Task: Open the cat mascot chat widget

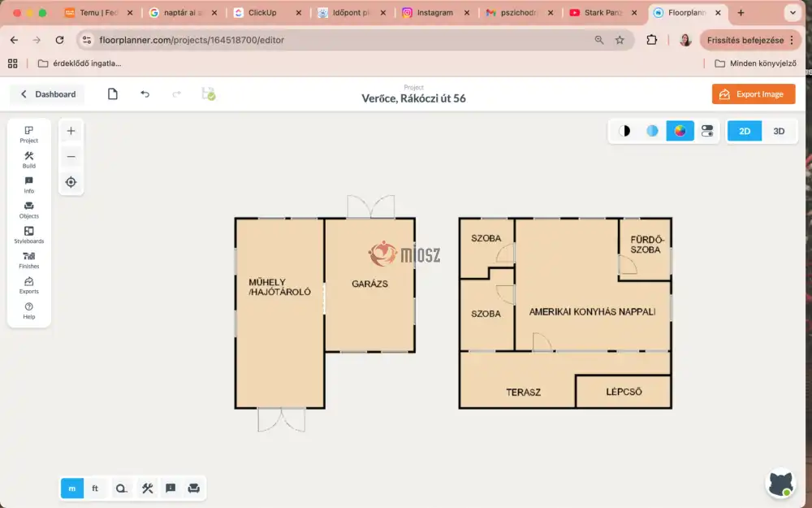Action: tap(781, 483)
